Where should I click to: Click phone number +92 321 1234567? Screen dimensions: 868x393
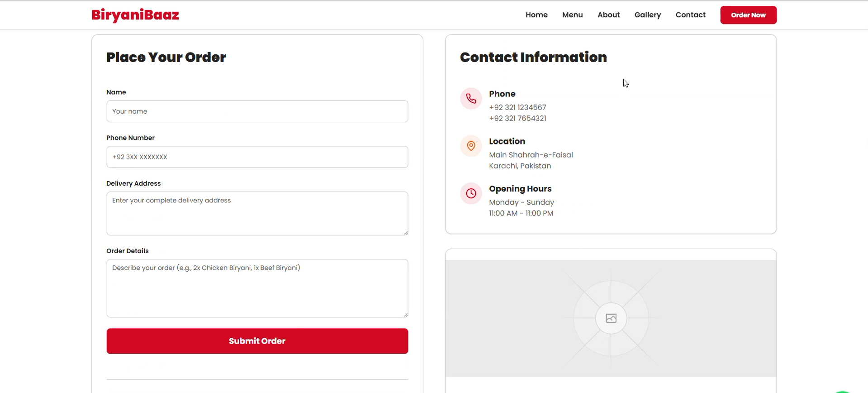point(517,107)
